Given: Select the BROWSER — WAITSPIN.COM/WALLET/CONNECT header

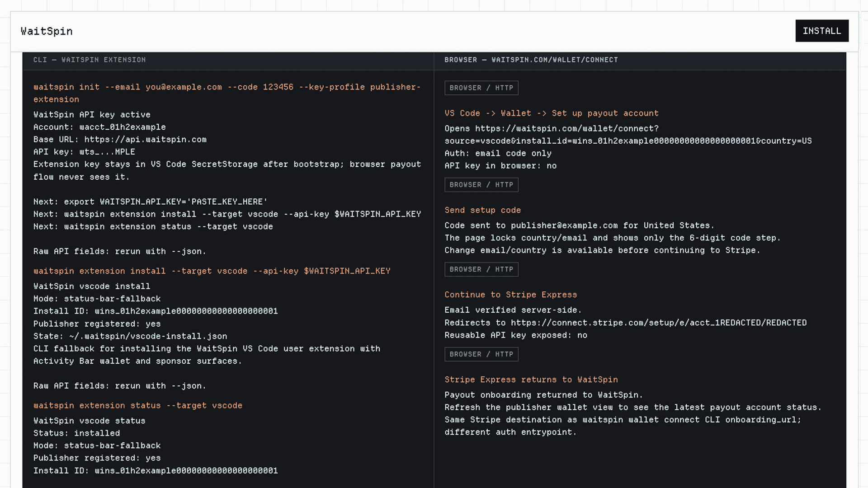Looking at the screenshot, I should 531,60.
